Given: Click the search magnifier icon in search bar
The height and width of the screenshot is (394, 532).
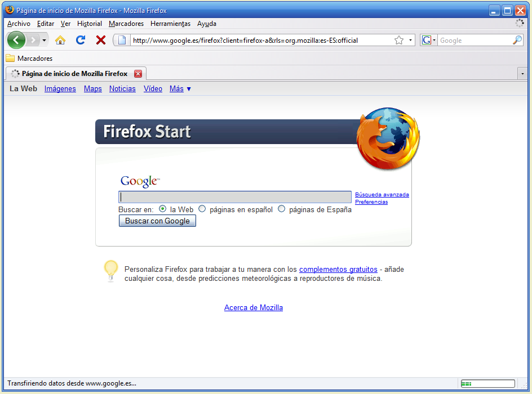Looking at the screenshot, I should tap(517, 40).
